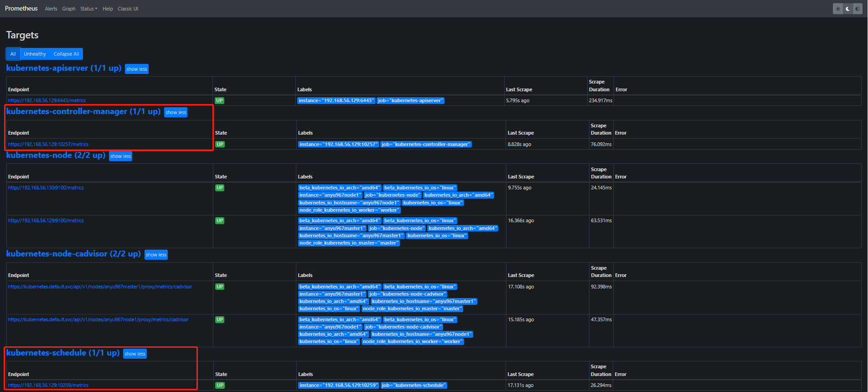Click the UP badge for the 192.168.56.130:9100 target
The height and width of the screenshot is (392, 868).
220,188
